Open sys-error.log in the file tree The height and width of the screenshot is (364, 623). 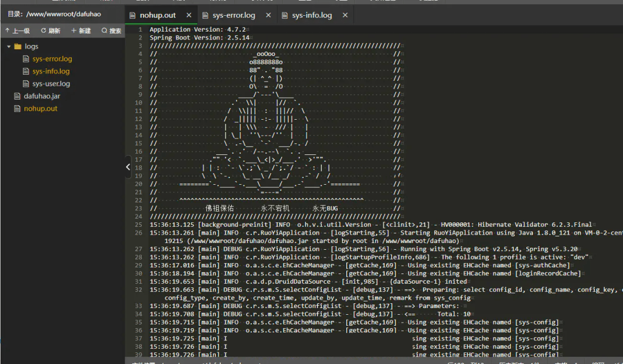[52, 59]
